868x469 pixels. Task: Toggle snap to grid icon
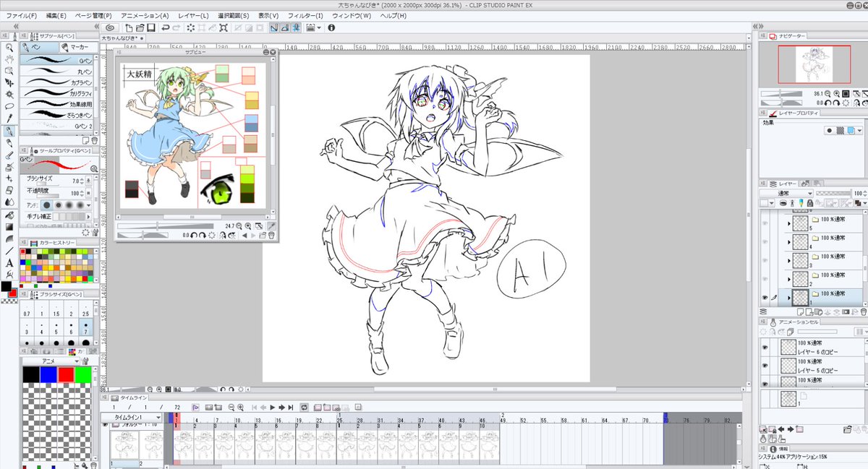pos(296,27)
